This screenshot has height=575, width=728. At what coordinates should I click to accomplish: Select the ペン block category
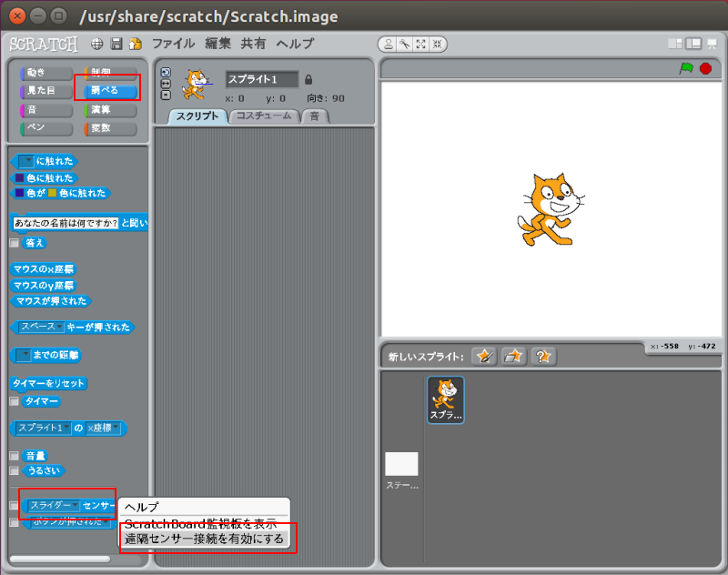pos(46,128)
